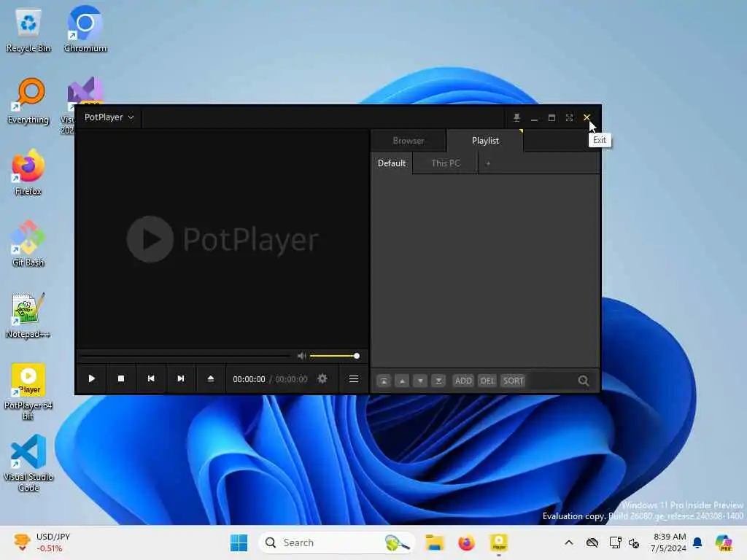747x560 pixels.
Task: Show hidden system tray icons
Action: (569, 542)
